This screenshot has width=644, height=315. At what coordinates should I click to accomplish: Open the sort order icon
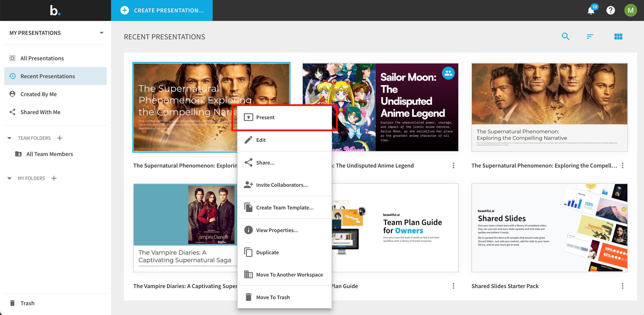click(590, 37)
